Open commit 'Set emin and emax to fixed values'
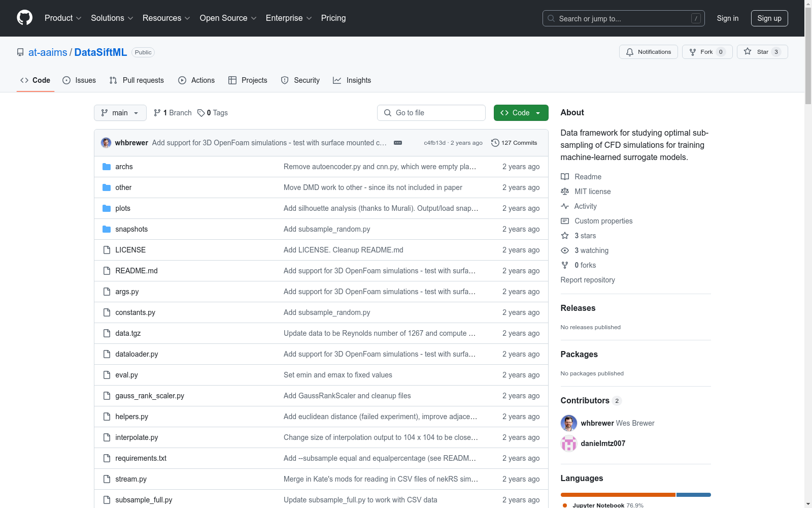812x508 pixels. [x=338, y=375]
